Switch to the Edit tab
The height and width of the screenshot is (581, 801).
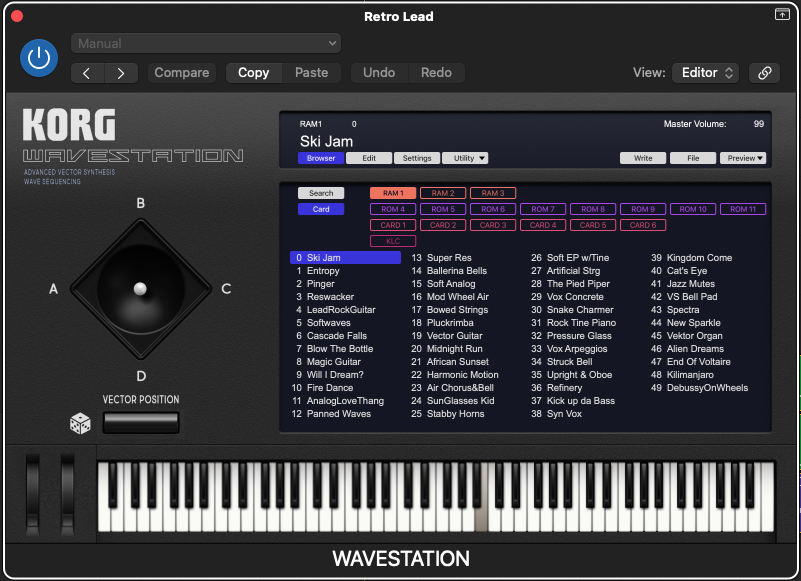(369, 158)
